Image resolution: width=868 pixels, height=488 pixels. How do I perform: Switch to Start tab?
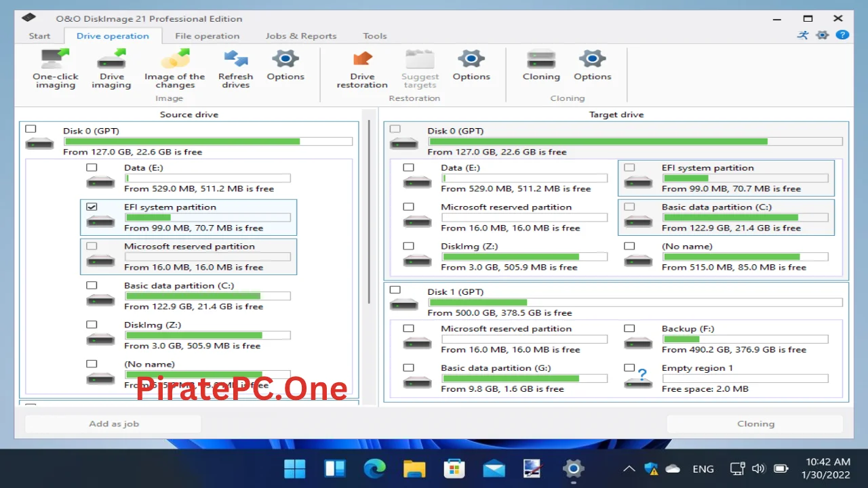coord(39,36)
